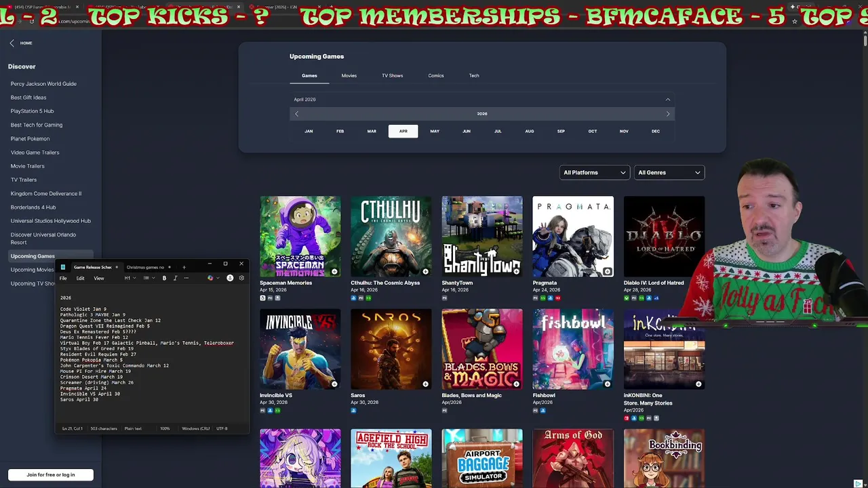Open the All Platforms dropdown
The height and width of the screenshot is (488, 868).
coord(595,172)
